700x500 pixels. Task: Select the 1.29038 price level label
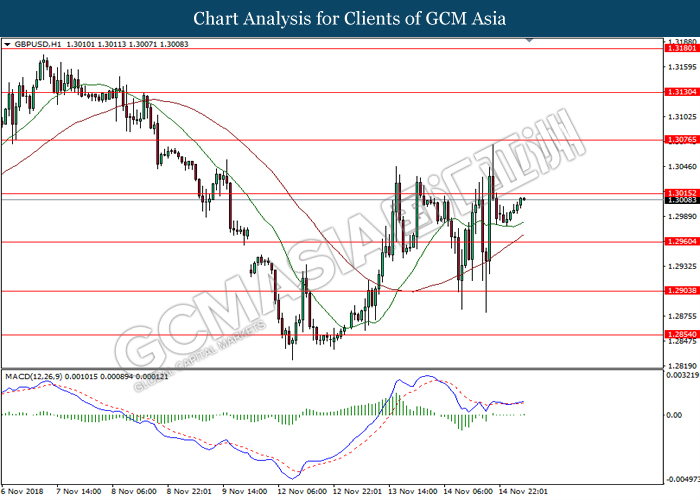682,291
